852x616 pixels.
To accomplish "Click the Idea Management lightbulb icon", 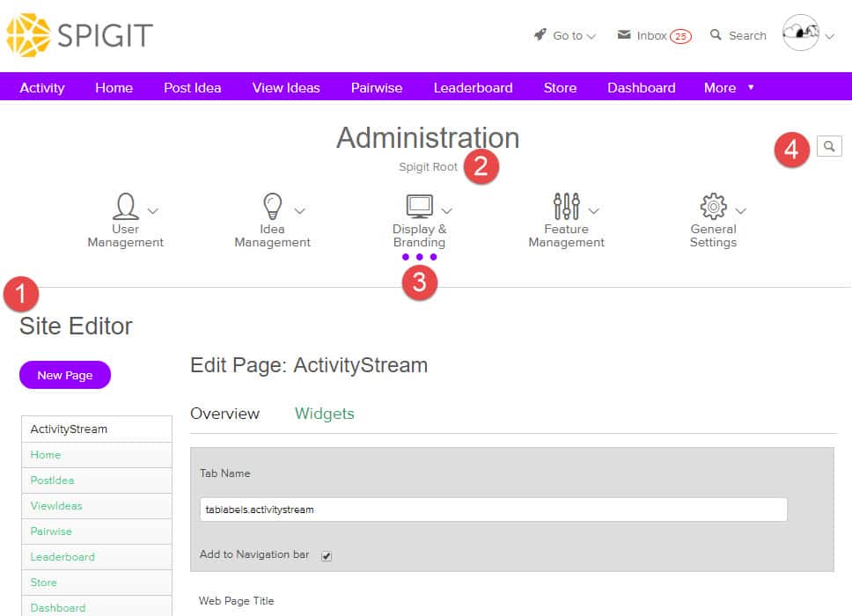I will (272, 207).
